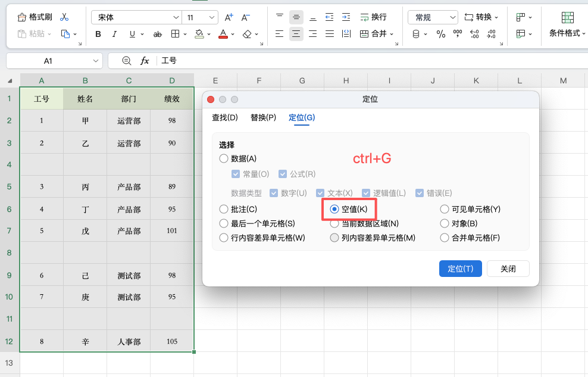The image size is (588, 377).
Task: Switch to the 查找(D) tab
Action: click(x=225, y=117)
